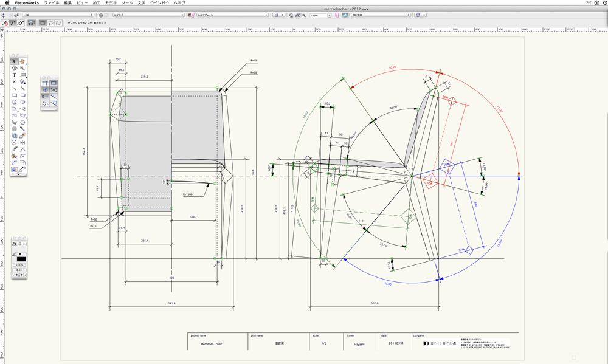The height and width of the screenshot is (364, 608).
Task: Click the 100% opacity button in attributes palette
Action: [19, 265]
